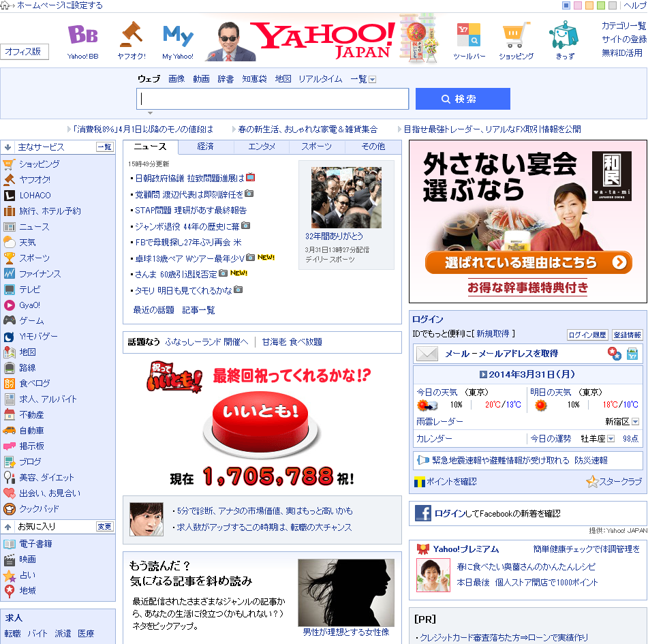
Task: Open the 牡羊座 zodiac sign dropdown
Action: [x=611, y=439]
